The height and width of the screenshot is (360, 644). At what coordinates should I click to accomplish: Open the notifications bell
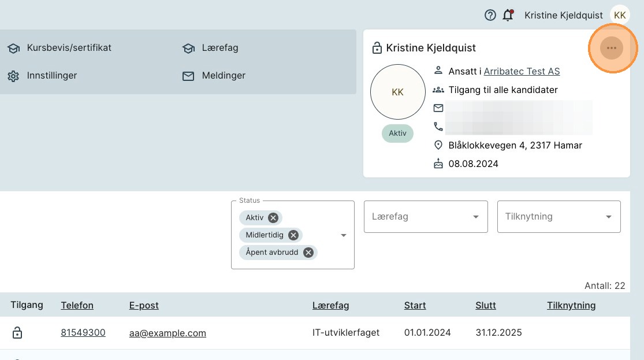(x=508, y=16)
